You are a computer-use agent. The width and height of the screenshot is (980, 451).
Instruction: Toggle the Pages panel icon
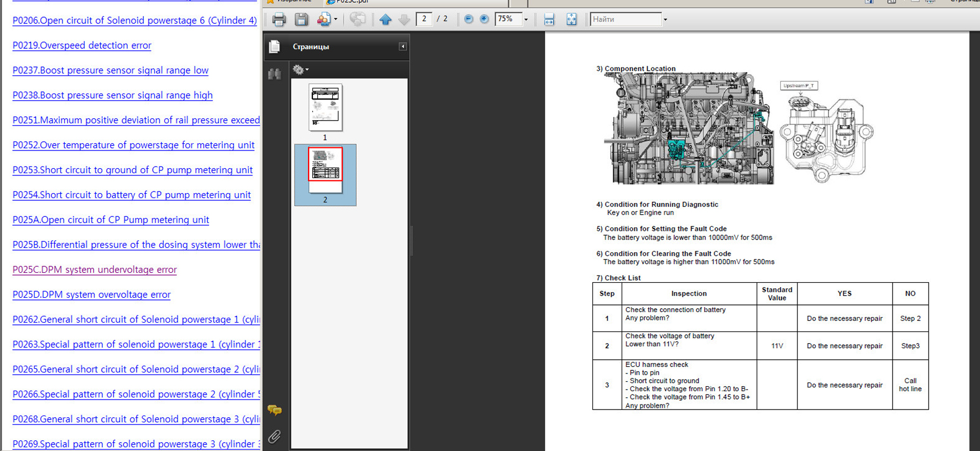274,47
